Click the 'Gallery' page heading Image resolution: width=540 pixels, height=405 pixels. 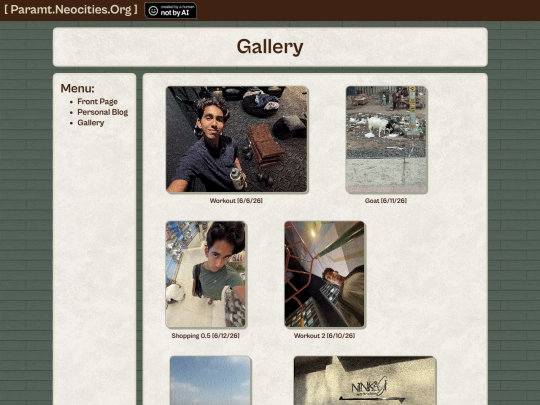tap(270, 47)
